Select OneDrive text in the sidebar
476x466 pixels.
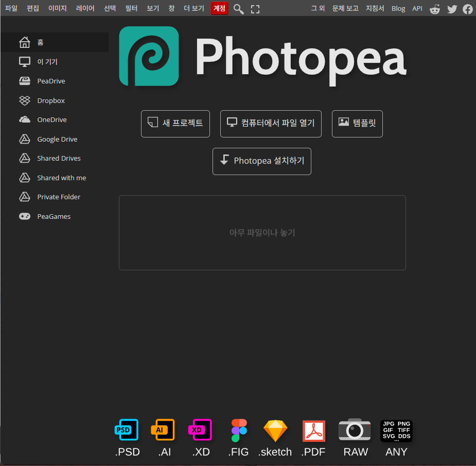[x=52, y=119]
